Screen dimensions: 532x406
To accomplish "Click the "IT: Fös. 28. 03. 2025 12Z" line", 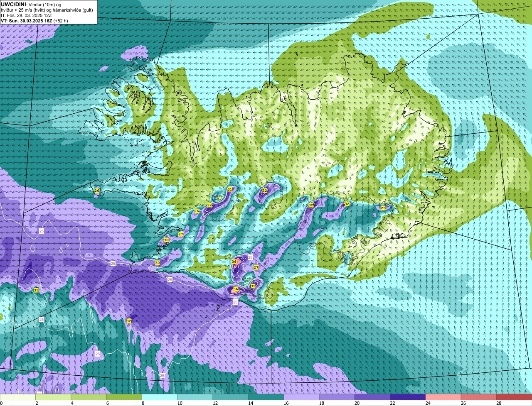I will 27,15.
